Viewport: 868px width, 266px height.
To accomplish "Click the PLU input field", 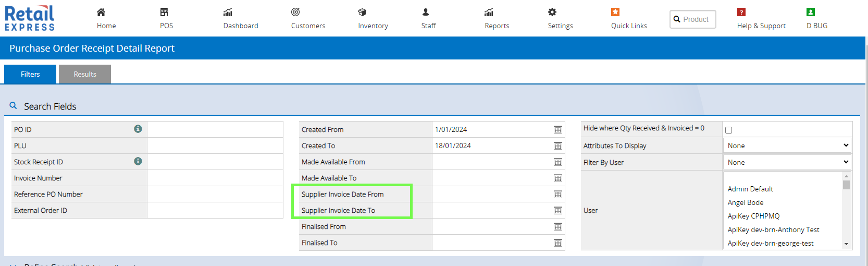I will (x=215, y=146).
